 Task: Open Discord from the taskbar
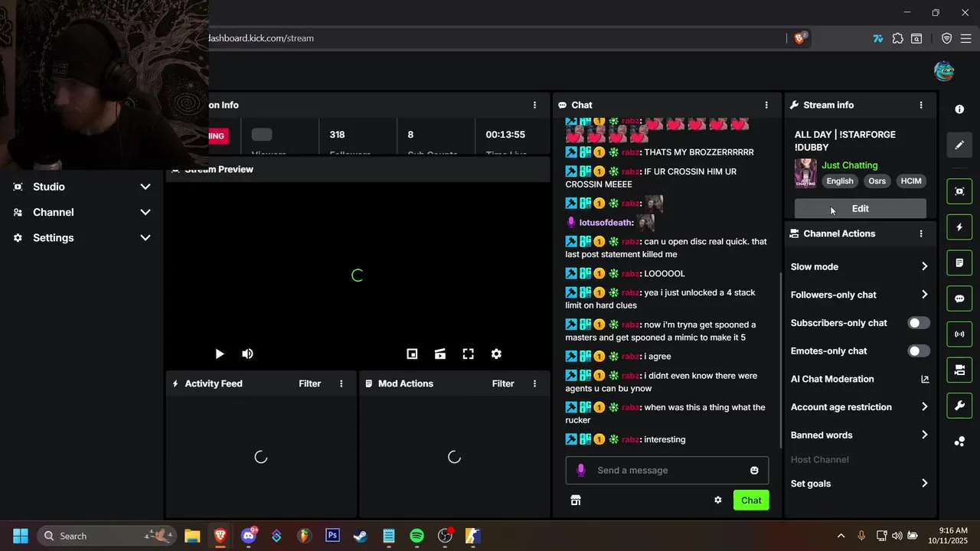(249, 536)
